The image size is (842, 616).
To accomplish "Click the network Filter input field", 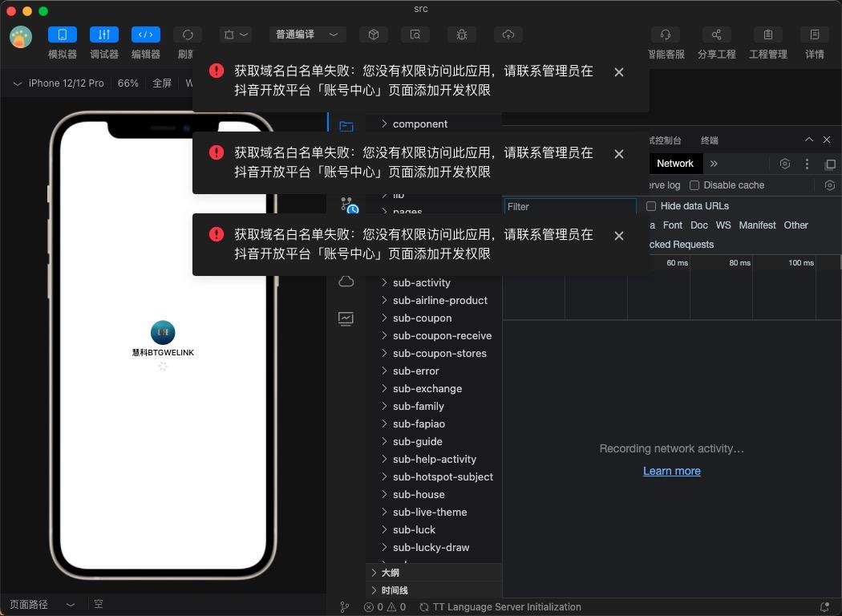I will 569,206.
